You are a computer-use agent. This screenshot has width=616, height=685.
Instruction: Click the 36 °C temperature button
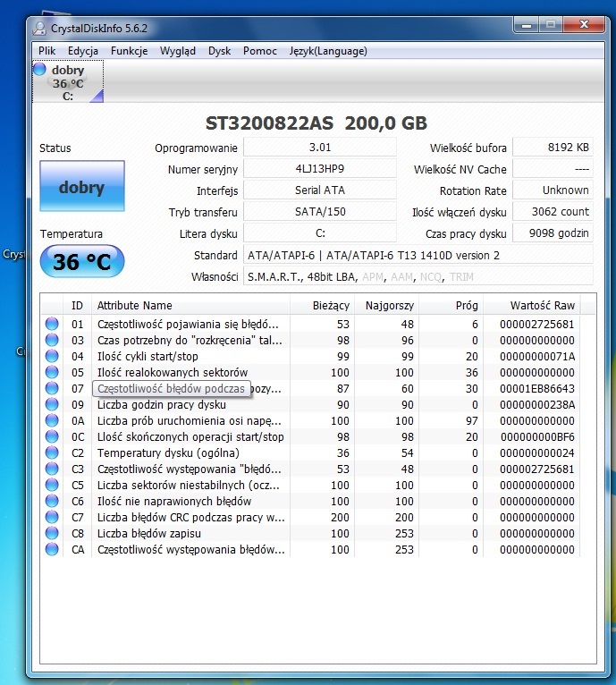pyautogui.click(x=82, y=261)
